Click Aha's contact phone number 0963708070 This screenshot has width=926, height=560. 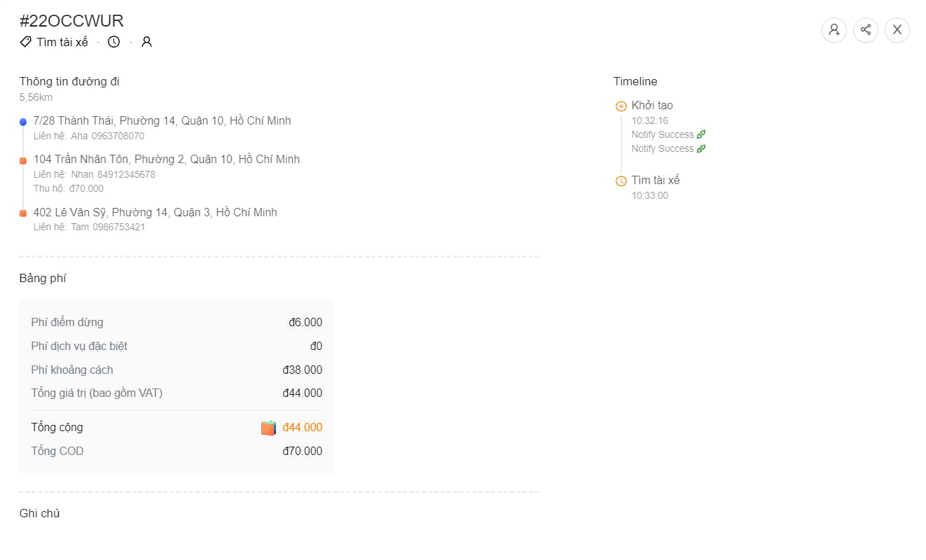pyautogui.click(x=118, y=136)
